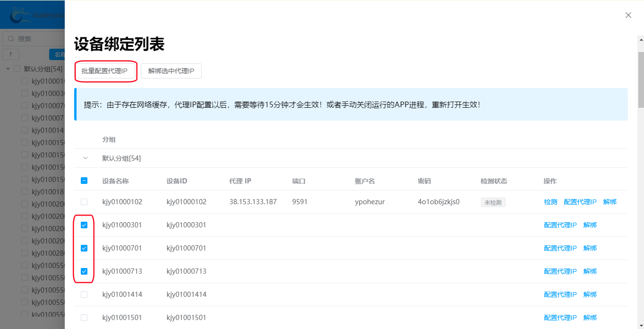
Task: Uncheck the box for device kjy01000701
Action: pyautogui.click(x=84, y=248)
